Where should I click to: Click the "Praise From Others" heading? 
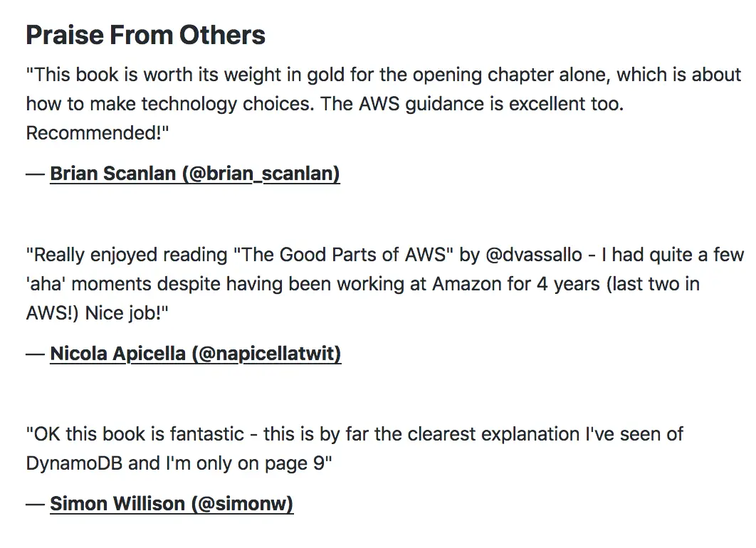click(x=145, y=35)
